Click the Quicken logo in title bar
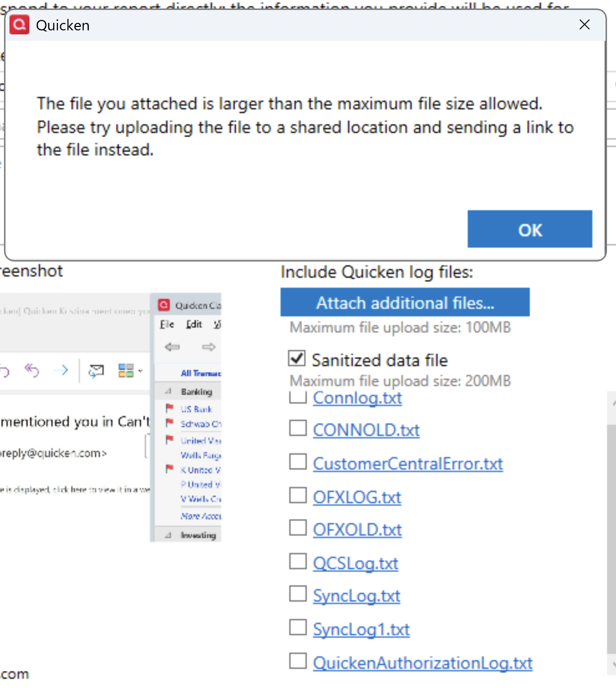The width and height of the screenshot is (616, 692). pos(20,24)
